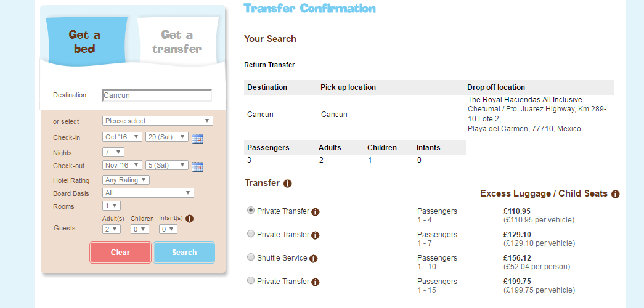This screenshot has height=308, width=644.
Task: Select the Private Transfer for 1 - 7 passengers
Action: [x=251, y=234]
